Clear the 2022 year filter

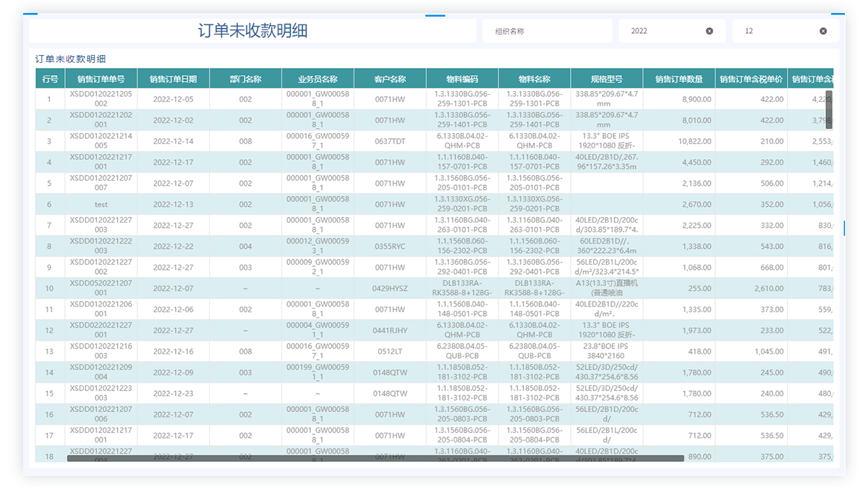(709, 31)
